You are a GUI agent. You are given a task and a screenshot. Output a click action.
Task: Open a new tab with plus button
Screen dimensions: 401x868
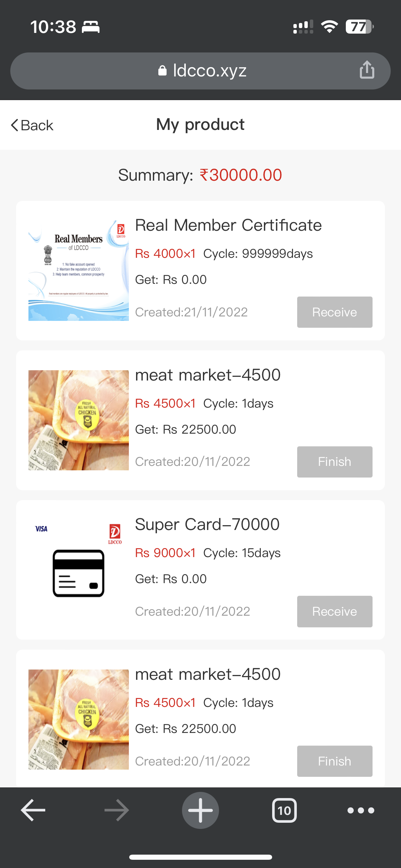pyautogui.click(x=200, y=810)
